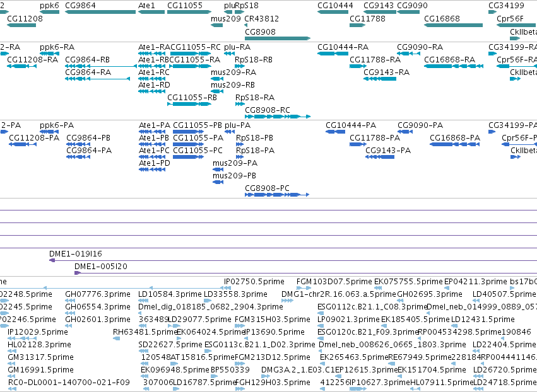
Task: Open the CG8908-PC protein label
Action: click(267, 188)
